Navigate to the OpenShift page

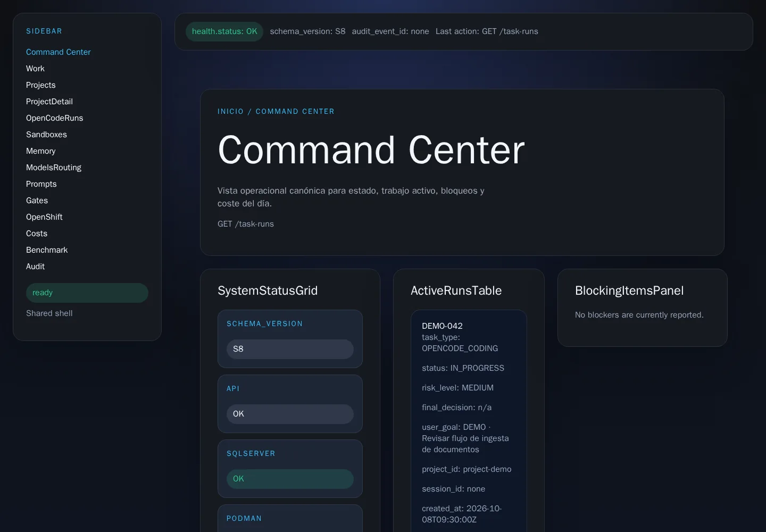(44, 217)
